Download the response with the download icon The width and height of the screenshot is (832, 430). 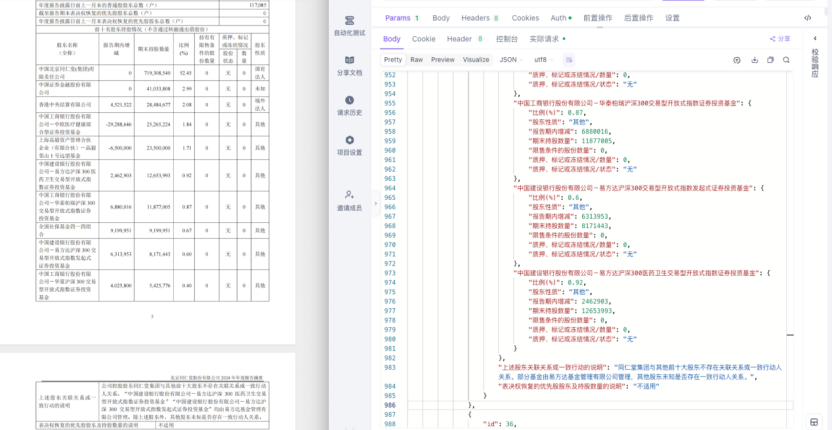(754, 60)
